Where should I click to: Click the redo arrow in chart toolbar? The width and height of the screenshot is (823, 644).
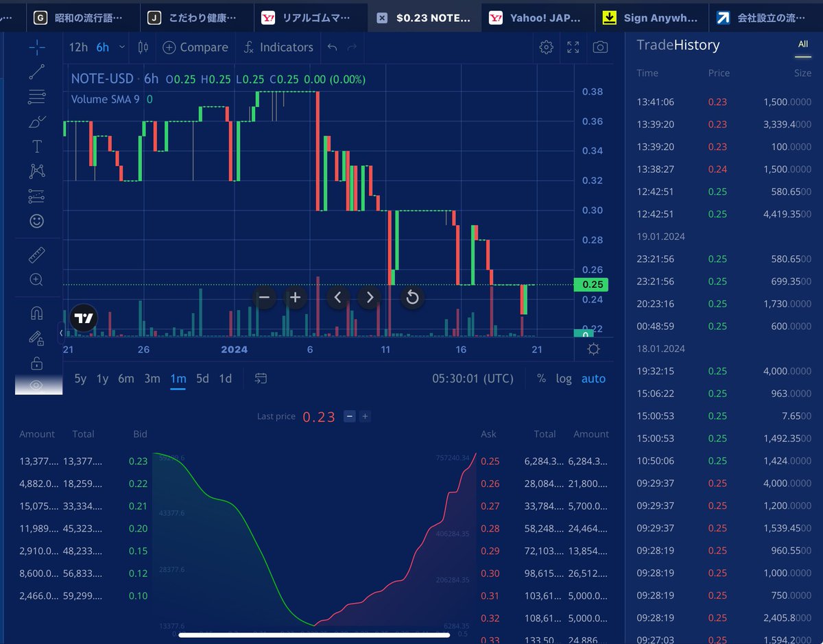(353, 47)
